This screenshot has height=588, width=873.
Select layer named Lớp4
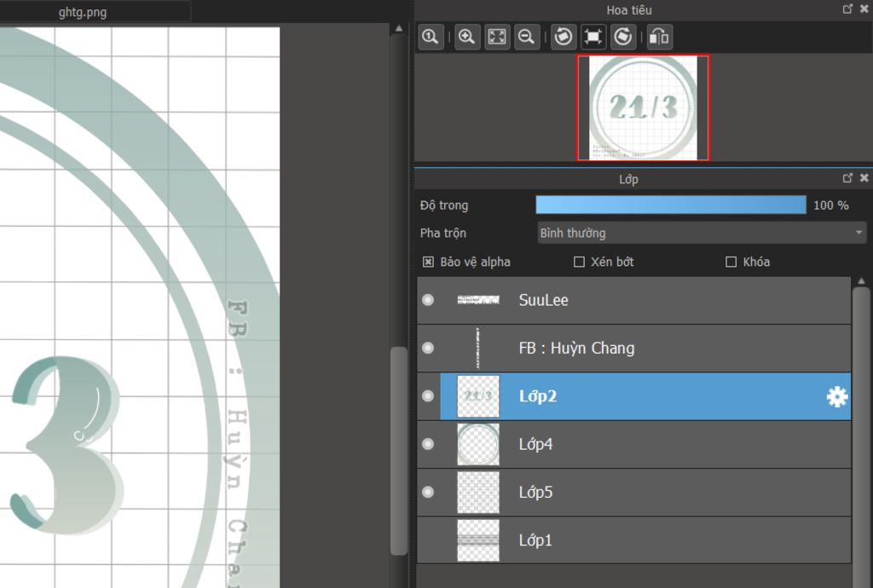535,444
